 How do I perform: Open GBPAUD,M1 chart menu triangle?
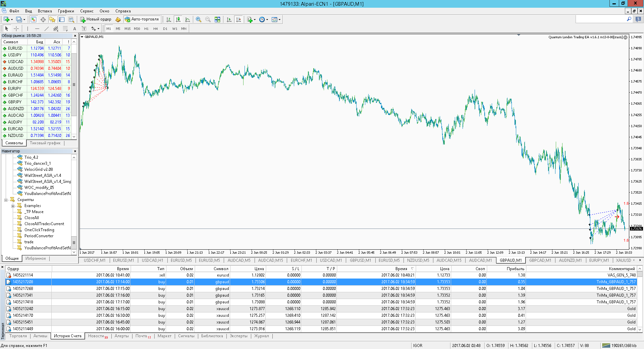[82, 37]
